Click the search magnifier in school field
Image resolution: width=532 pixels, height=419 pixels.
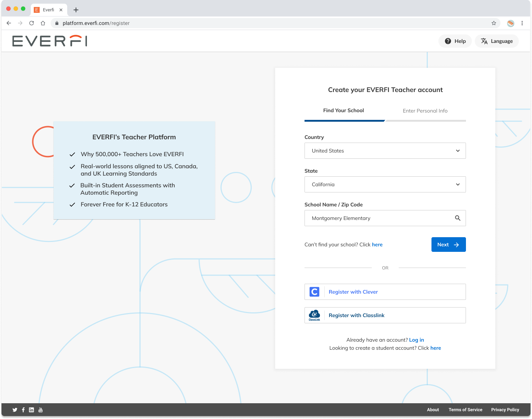(458, 218)
